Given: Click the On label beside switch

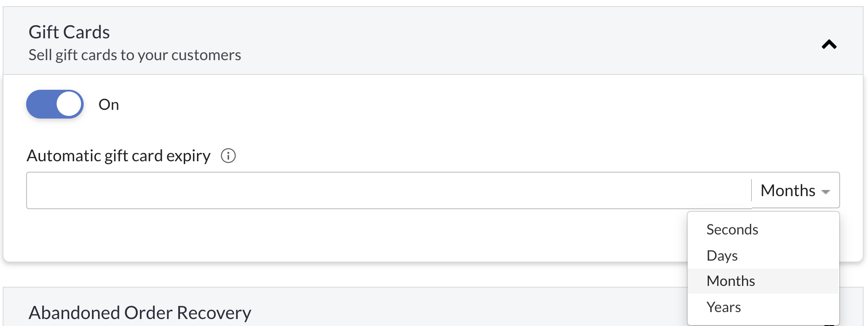Looking at the screenshot, I should coord(108,105).
